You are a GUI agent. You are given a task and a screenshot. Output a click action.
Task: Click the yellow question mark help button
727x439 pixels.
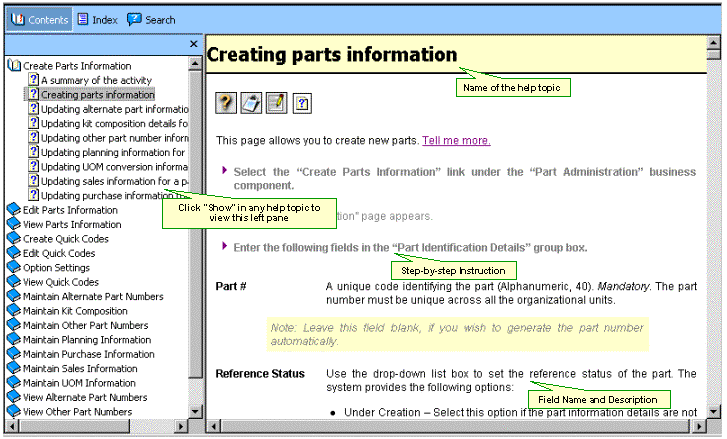coord(226,103)
